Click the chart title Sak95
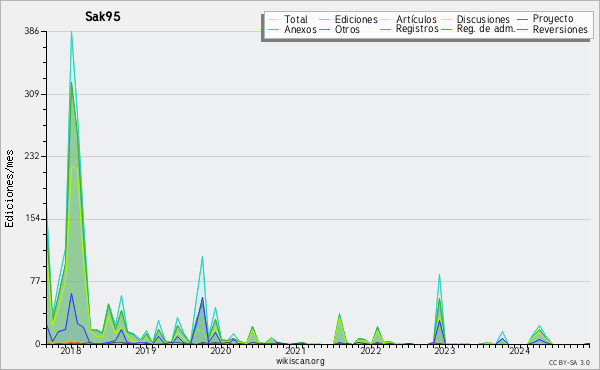The height and width of the screenshot is (370, 600). pos(103,16)
